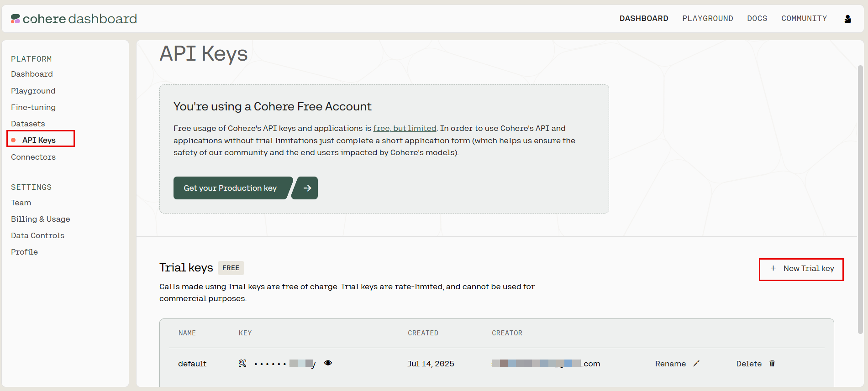Viewport: 868px width, 391px height.
Task: Open Data Controls settings
Action: [37, 235]
